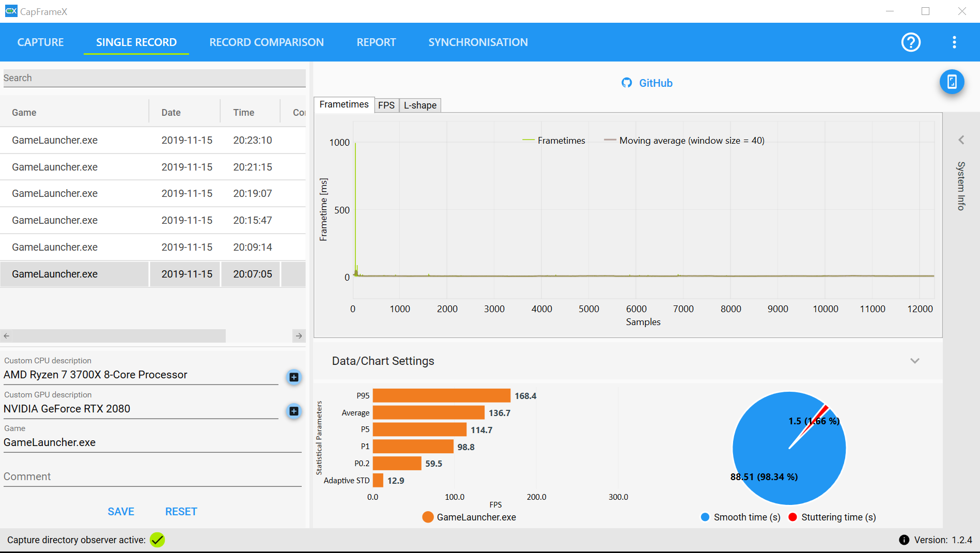Image resolution: width=980 pixels, height=553 pixels.
Task: Show the Frametimes chart tab
Action: click(344, 104)
